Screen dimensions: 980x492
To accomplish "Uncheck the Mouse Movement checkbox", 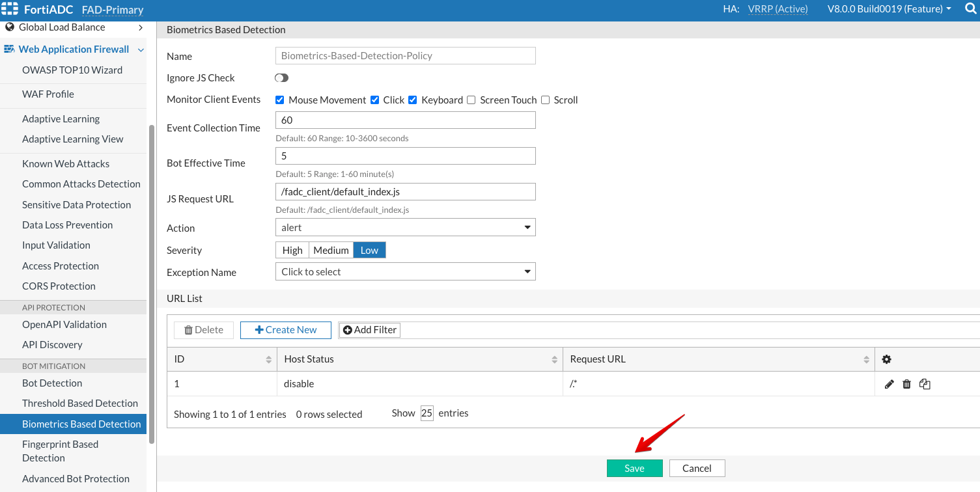I will (280, 100).
